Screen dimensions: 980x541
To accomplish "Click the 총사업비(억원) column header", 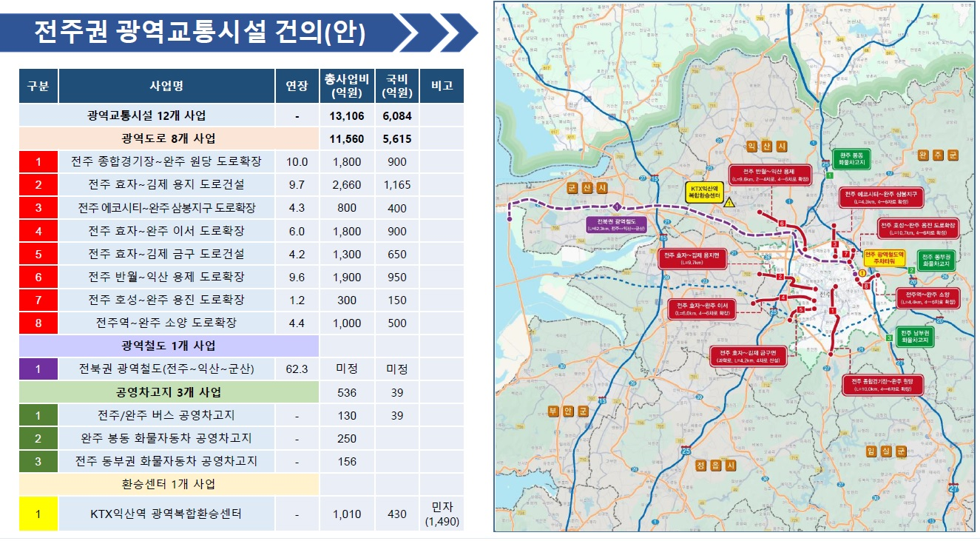I will (x=347, y=87).
